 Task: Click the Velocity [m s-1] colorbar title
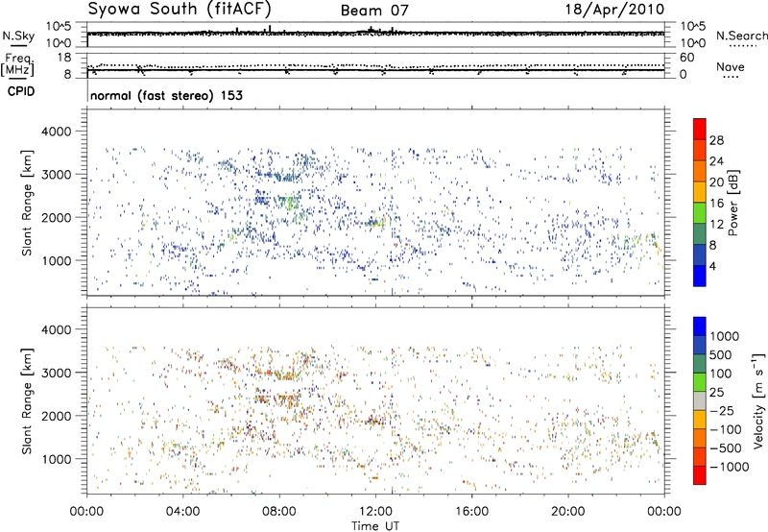click(x=758, y=400)
